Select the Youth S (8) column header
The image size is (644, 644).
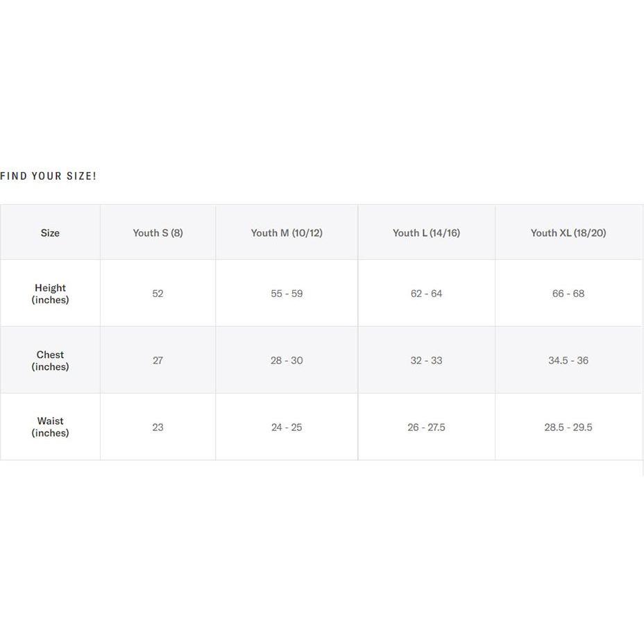[x=158, y=232]
